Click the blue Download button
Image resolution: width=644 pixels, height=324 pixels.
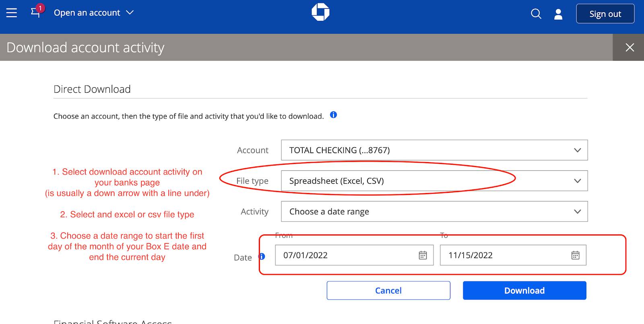(524, 290)
